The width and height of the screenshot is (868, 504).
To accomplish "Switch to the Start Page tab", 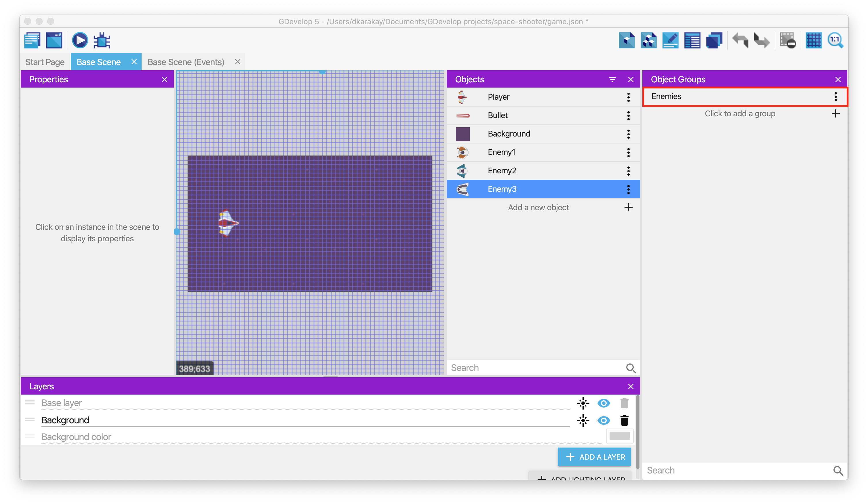I will (x=45, y=62).
